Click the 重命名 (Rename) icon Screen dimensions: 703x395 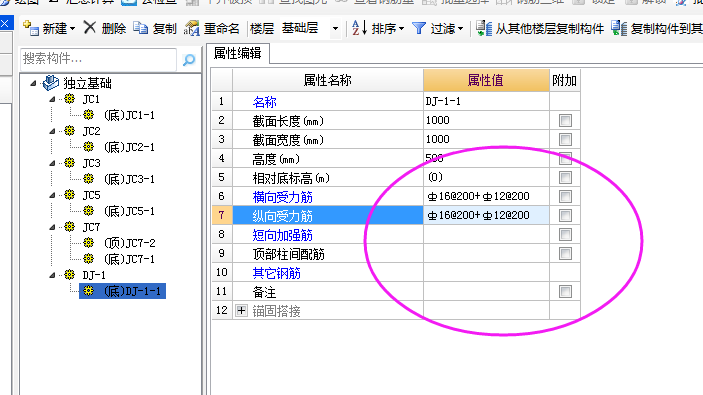tap(191, 28)
